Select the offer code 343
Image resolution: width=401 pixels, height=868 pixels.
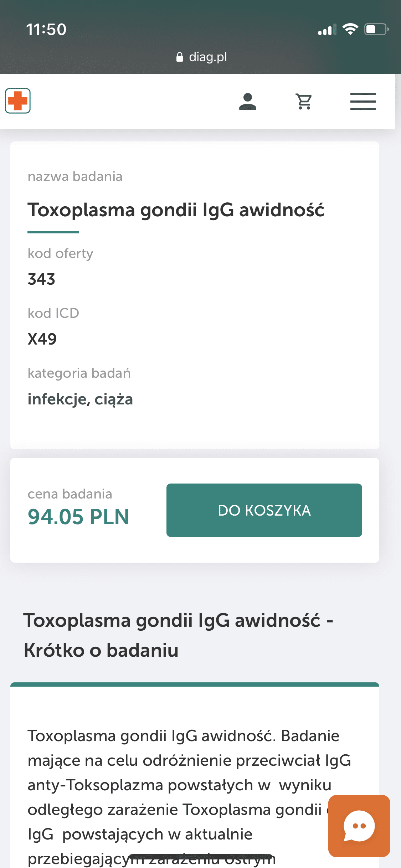[42, 279]
